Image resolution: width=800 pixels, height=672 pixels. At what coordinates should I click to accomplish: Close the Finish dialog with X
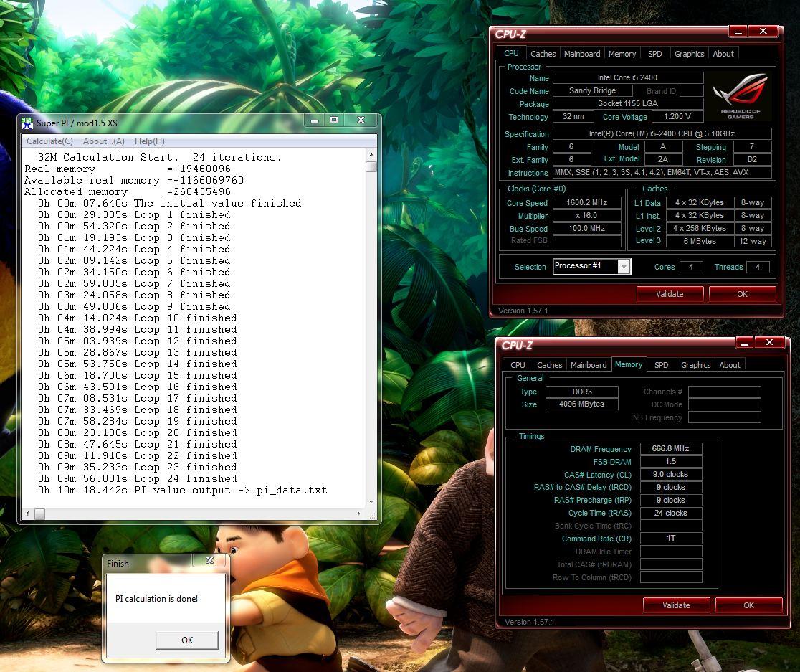point(209,560)
